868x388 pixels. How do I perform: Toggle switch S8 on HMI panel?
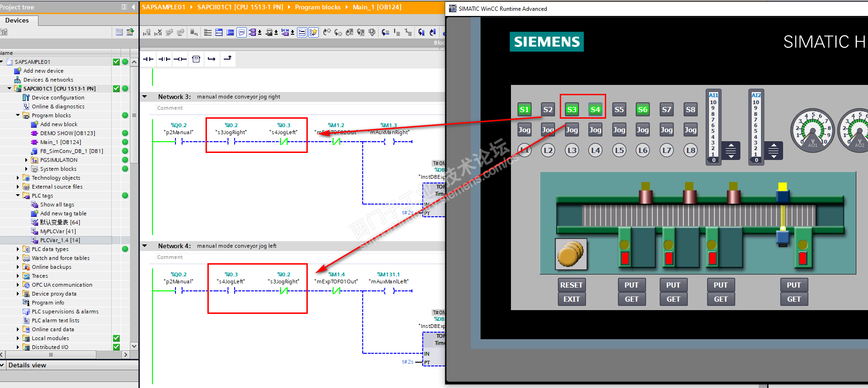click(690, 110)
